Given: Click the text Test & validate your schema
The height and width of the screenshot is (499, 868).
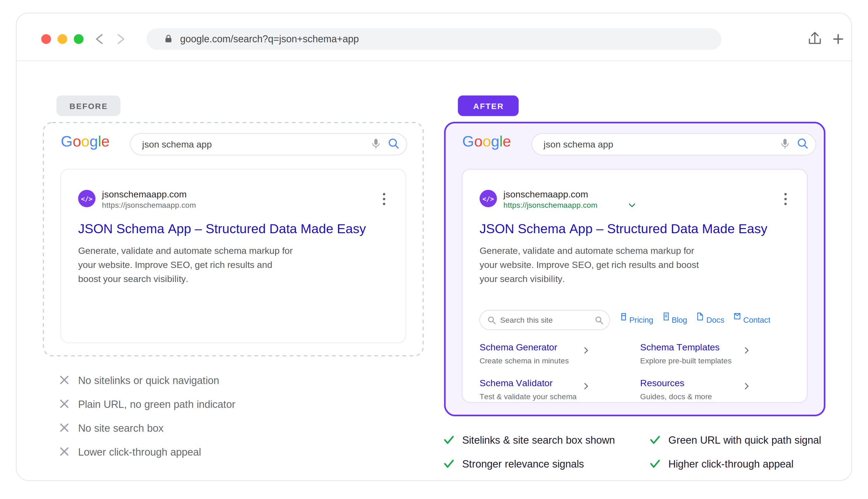Looking at the screenshot, I should [x=528, y=397].
